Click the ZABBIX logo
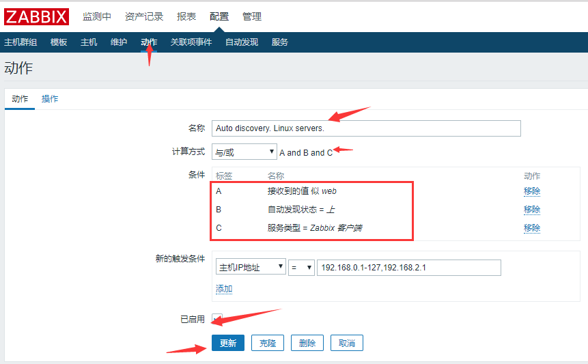 (36, 17)
